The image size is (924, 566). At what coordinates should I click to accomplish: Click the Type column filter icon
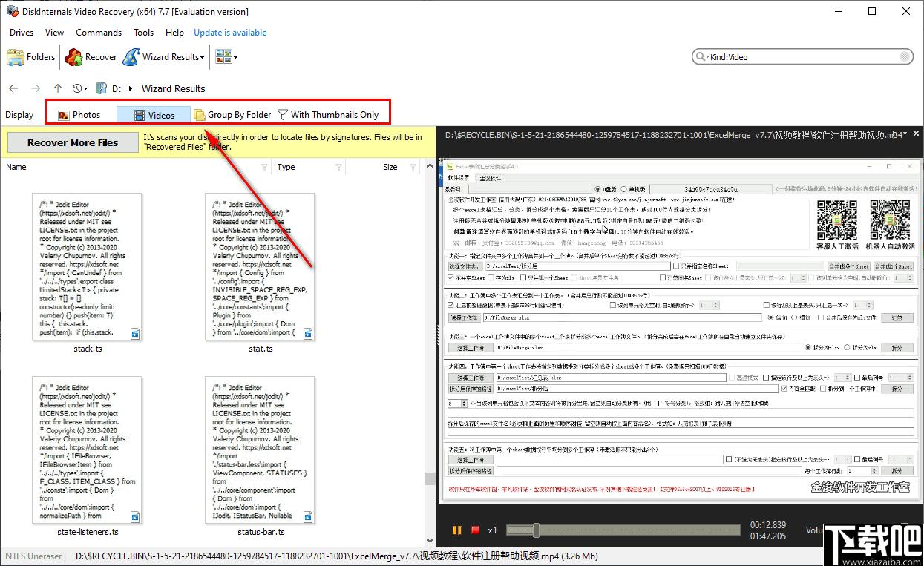tap(339, 167)
